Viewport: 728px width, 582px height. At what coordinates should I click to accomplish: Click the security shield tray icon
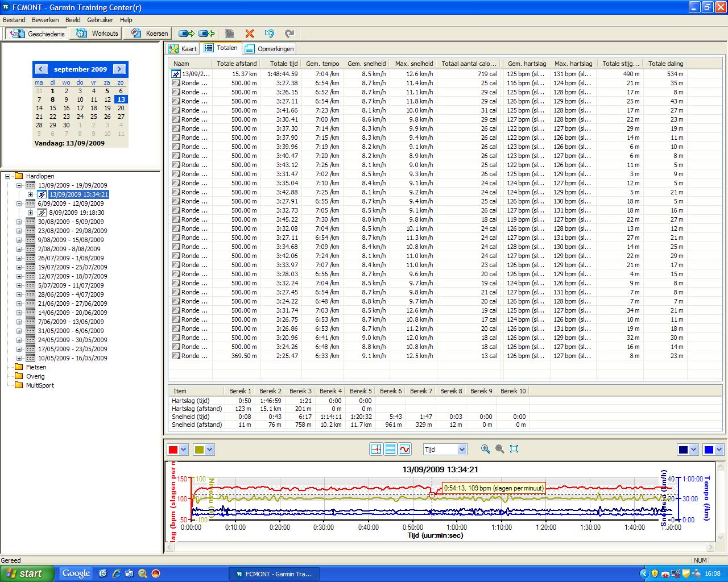[655, 574]
